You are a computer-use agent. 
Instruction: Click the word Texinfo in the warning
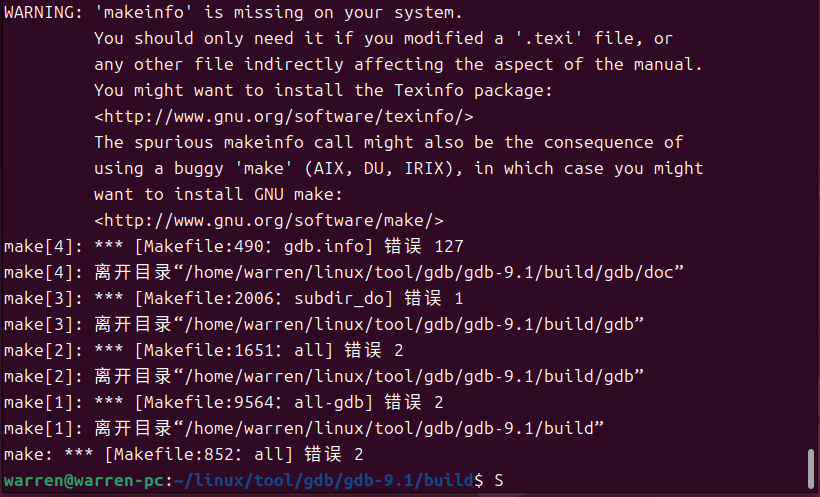point(429,90)
